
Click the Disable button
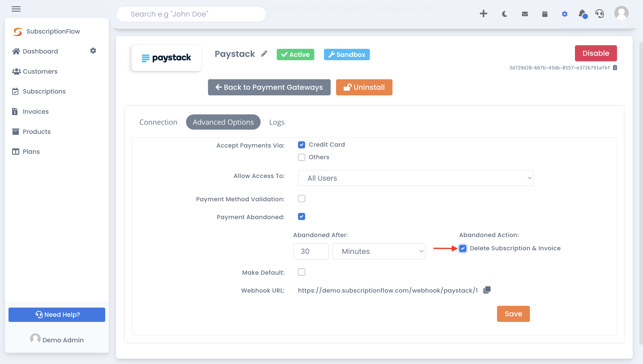coord(596,53)
